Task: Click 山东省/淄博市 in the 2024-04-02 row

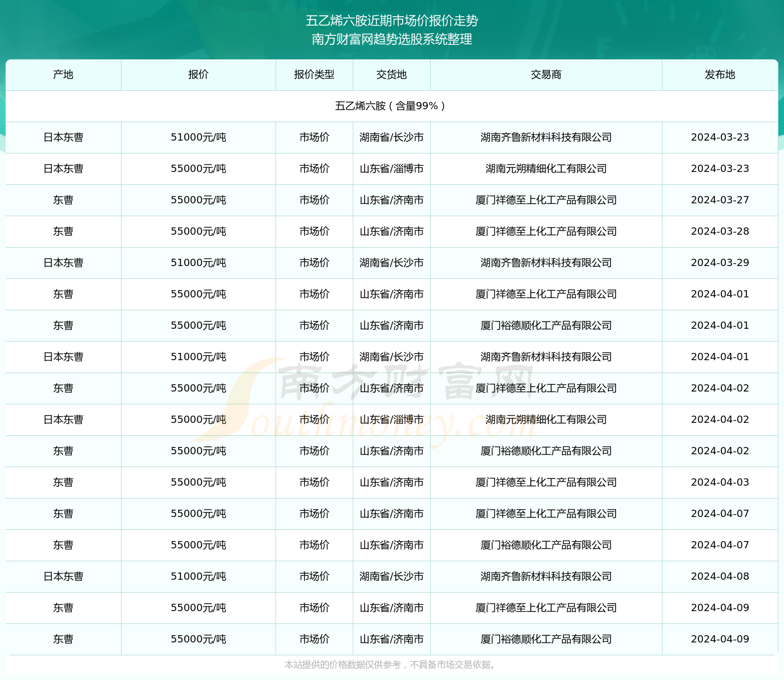Action: [x=391, y=420]
